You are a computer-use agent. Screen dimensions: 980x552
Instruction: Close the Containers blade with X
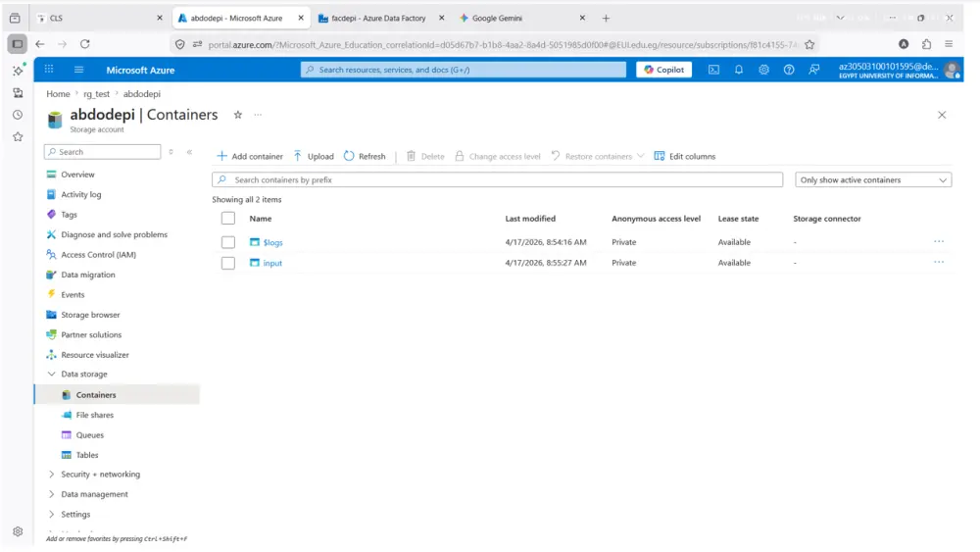942,115
